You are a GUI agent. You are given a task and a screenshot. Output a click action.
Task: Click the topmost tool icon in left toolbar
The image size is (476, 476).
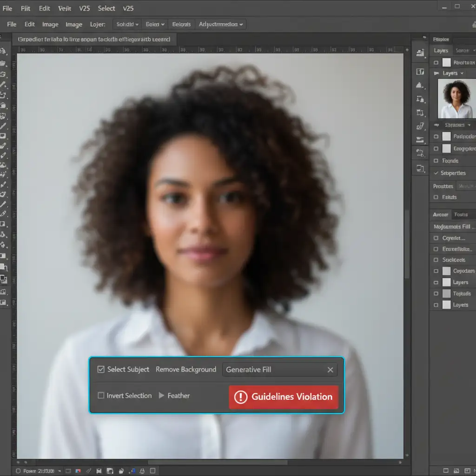tap(3, 52)
